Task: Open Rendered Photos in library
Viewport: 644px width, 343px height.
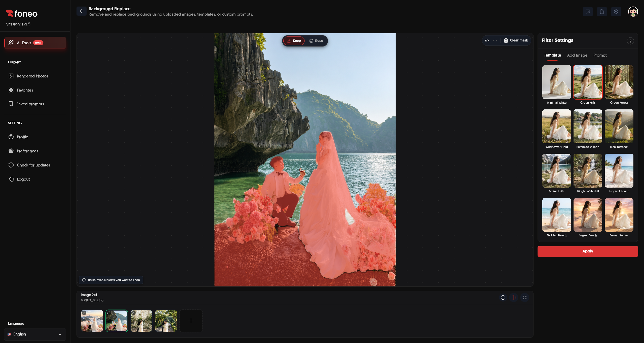Action: pyautogui.click(x=35, y=76)
